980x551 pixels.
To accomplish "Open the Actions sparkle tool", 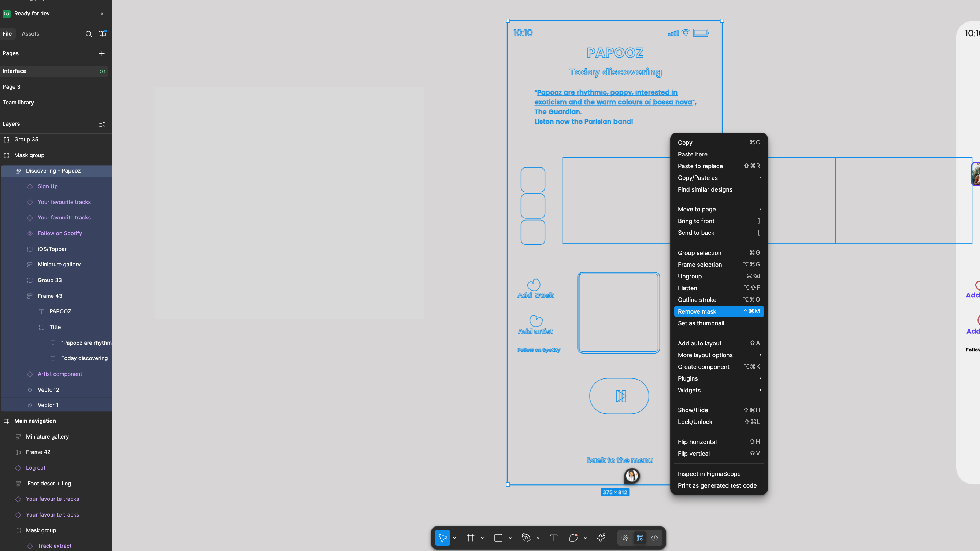I will 601,538.
